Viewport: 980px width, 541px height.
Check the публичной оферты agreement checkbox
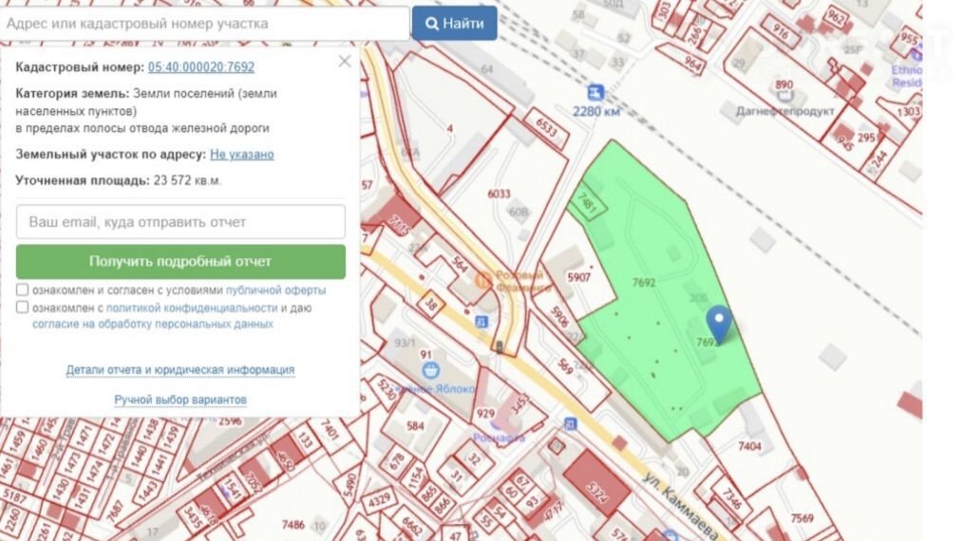22,289
